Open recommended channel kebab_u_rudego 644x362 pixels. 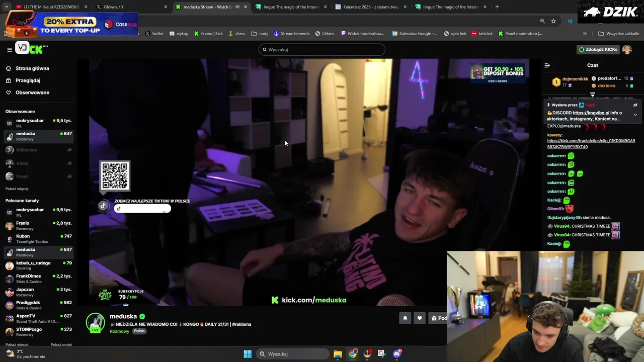[38, 265]
